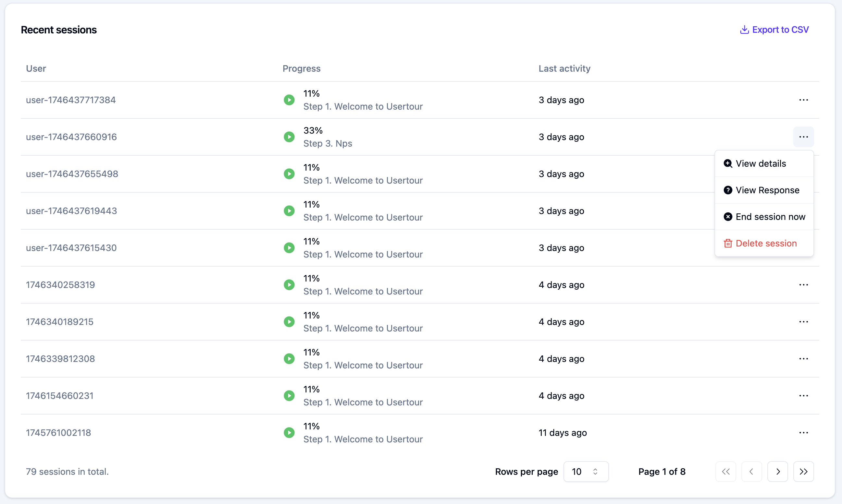
Task: Open the Rows per page dropdown
Action: pyautogui.click(x=586, y=471)
